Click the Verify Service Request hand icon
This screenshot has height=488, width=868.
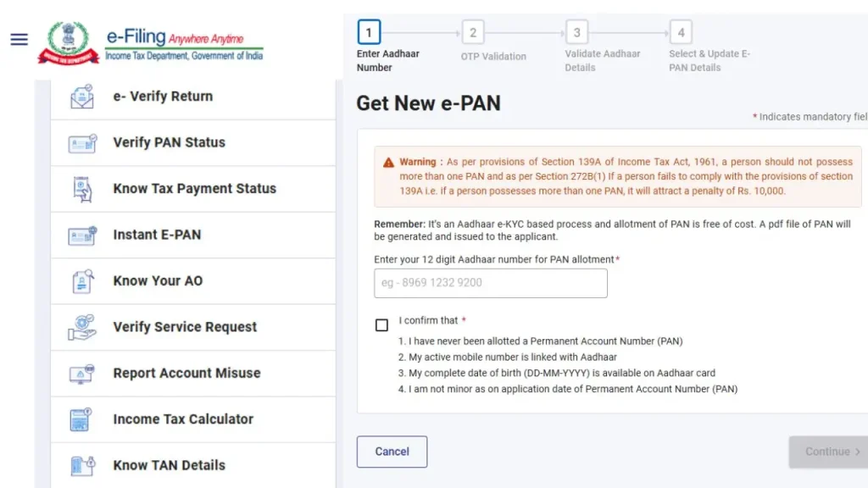(x=81, y=326)
